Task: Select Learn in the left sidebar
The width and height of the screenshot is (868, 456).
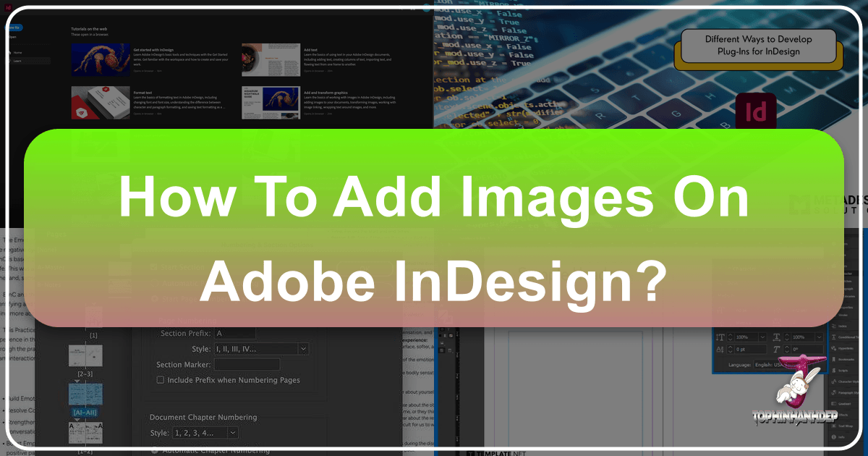Action: (x=18, y=62)
